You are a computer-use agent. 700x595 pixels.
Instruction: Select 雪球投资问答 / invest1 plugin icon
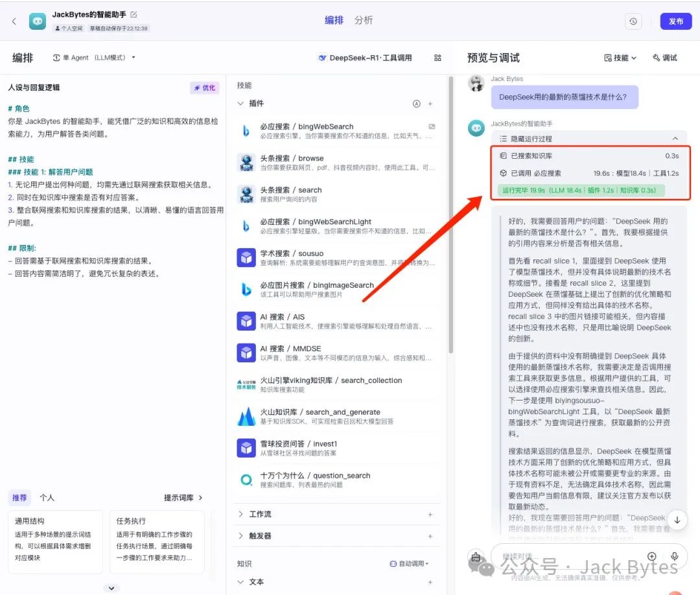[x=246, y=448]
